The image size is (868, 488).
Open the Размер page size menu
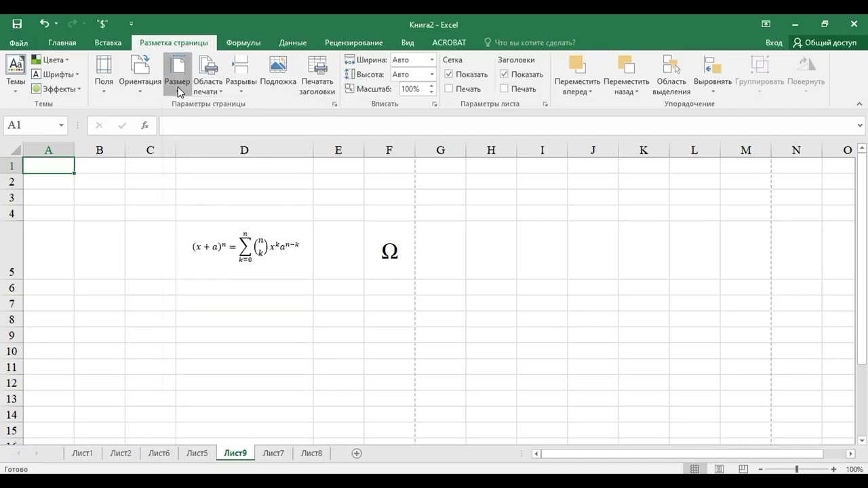click(x=178, y=75)
